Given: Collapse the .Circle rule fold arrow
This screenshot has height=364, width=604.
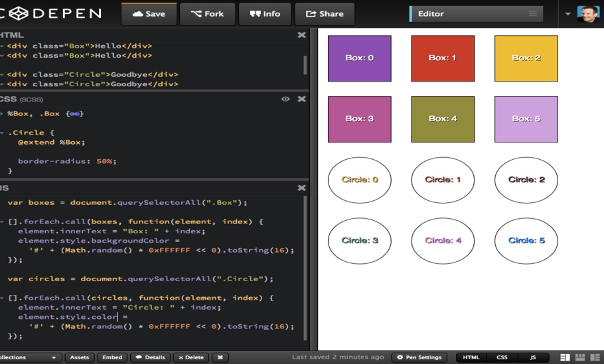Looking at the screenshot, I should tap(2, 133).
